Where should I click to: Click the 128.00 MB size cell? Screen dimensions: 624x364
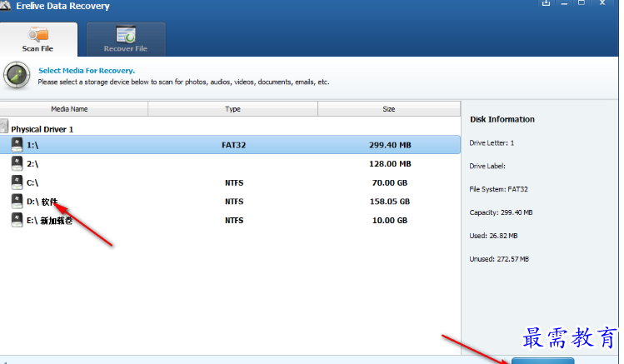tap(390, 164)
